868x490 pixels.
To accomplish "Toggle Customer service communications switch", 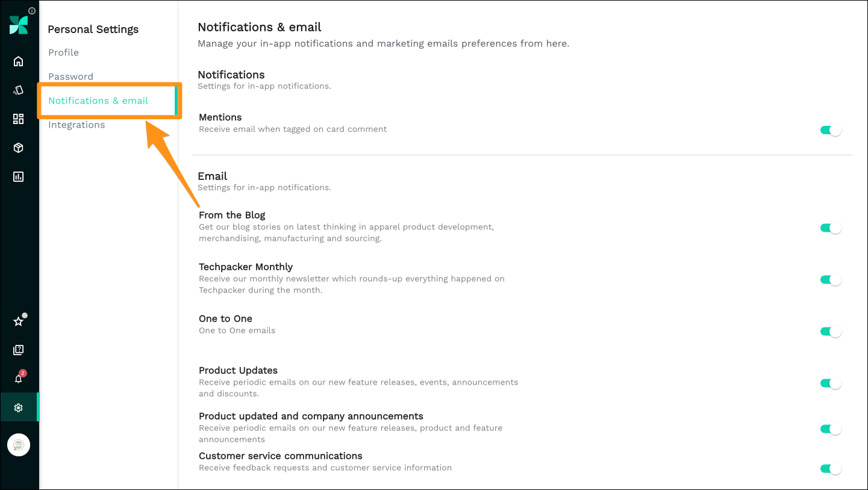I will click(831, 469).
